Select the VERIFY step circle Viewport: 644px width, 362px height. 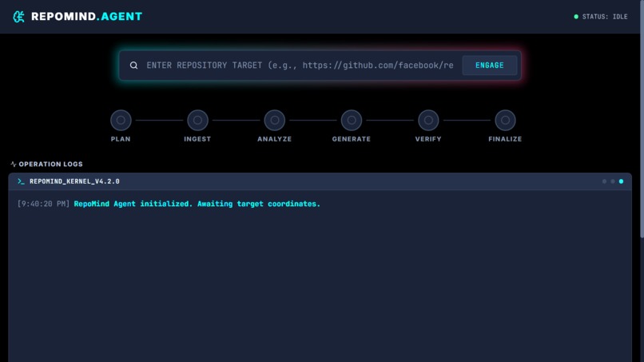[x=428, y=121]
